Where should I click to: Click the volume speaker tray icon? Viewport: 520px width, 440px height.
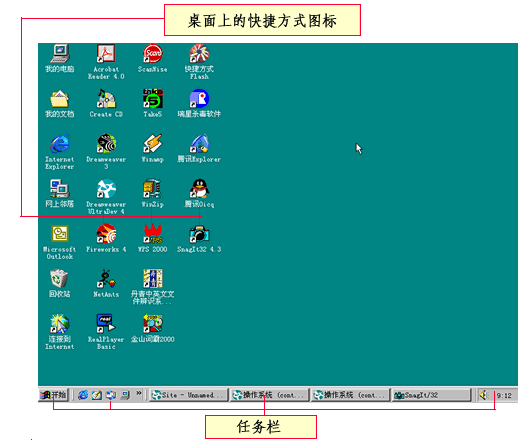point(483,395)
